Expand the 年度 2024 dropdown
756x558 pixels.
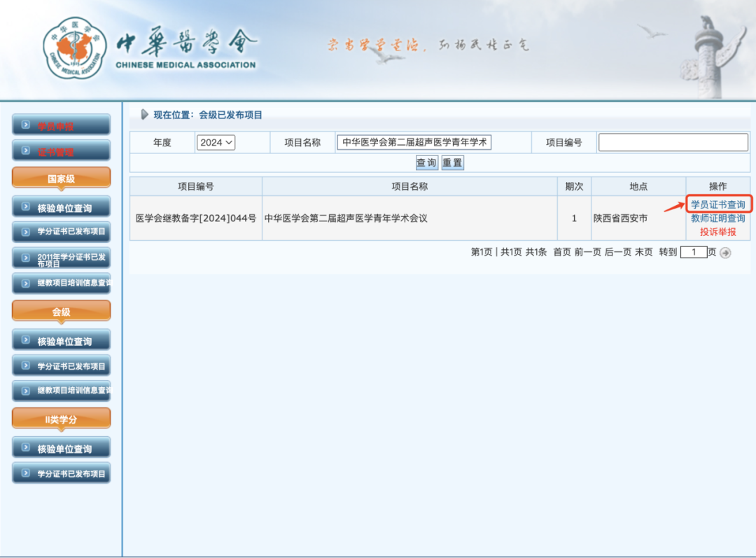[x=216, y=143]
